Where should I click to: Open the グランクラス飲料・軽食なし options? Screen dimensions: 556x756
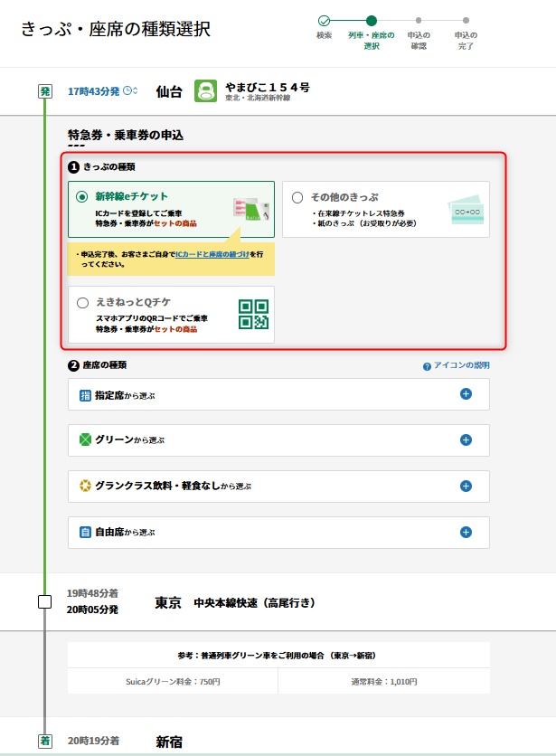466,487
